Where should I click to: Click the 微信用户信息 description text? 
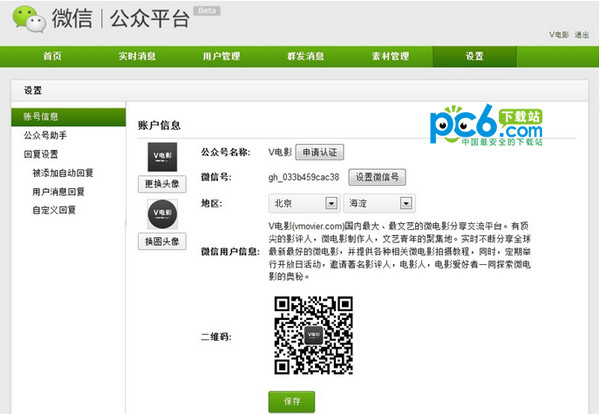[399, 251]
